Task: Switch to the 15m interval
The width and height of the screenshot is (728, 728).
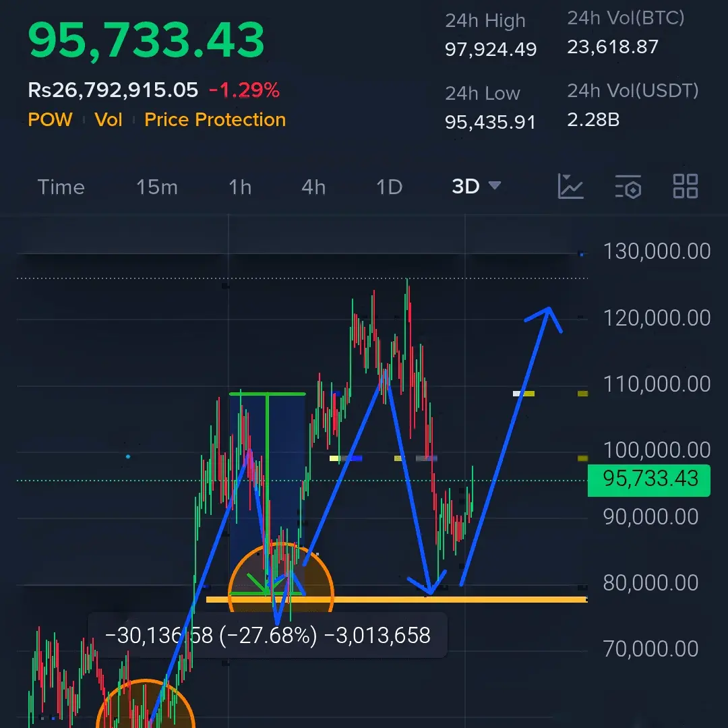Action: tap(157, 187)
